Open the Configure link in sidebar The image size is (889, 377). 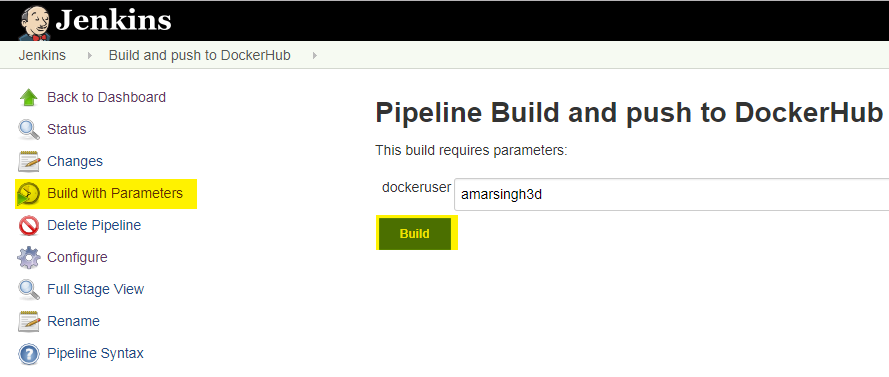pyautogui.click(x=77, y=257)
